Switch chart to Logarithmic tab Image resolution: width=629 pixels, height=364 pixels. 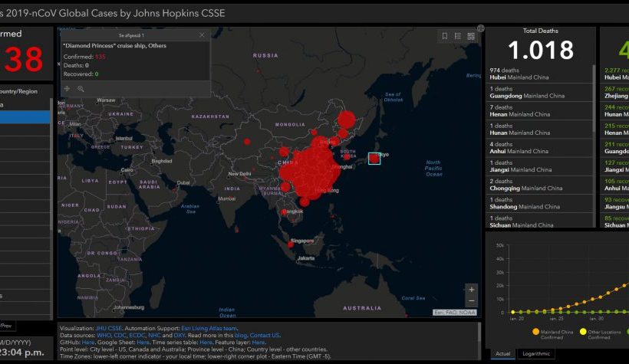[x=536, y=353]
